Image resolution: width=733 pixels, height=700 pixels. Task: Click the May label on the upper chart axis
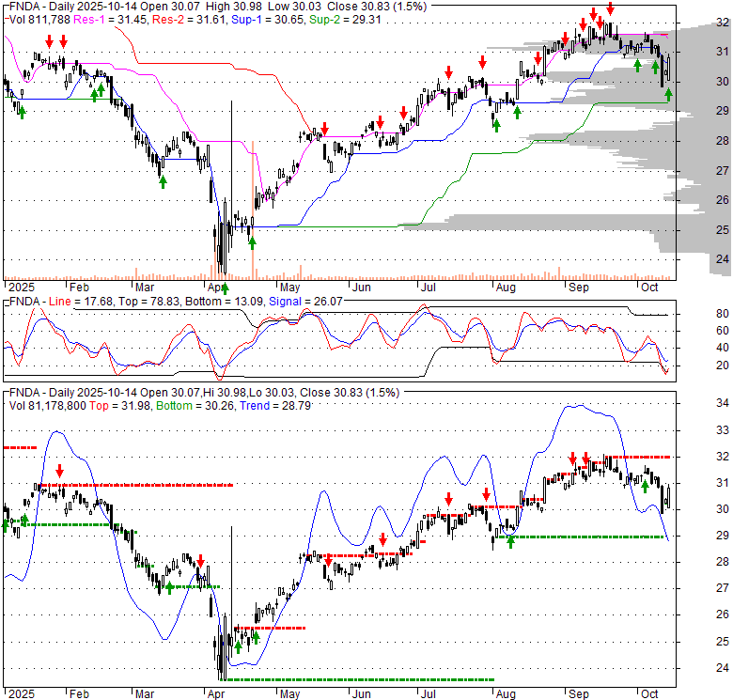point(289,287)
